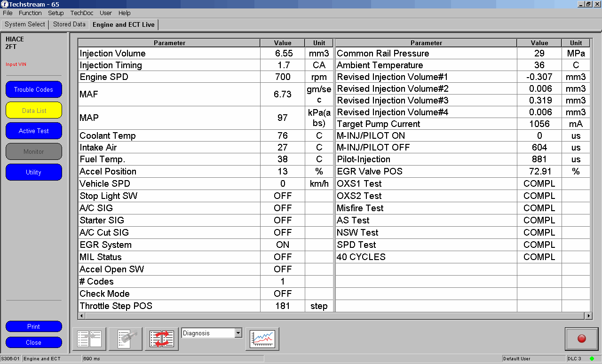Open the User menu
The height and width of the screenshot is (364, 602).
click(106, 13)
